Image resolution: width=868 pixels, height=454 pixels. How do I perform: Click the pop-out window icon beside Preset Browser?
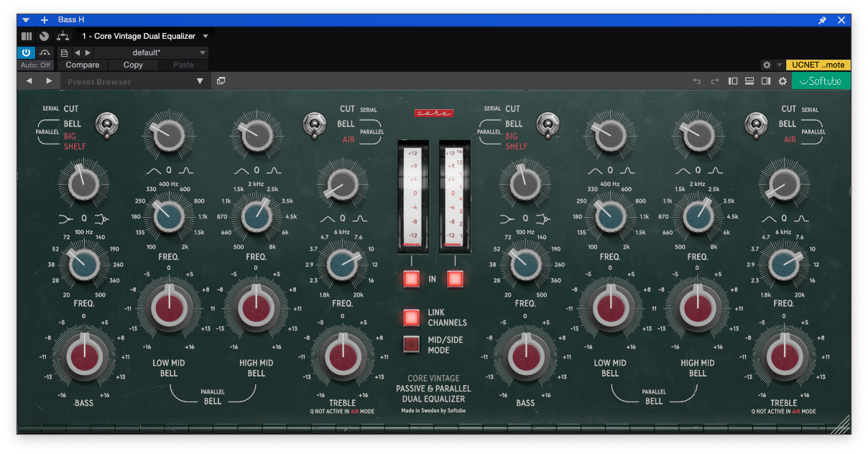click(x=221, y=81)
